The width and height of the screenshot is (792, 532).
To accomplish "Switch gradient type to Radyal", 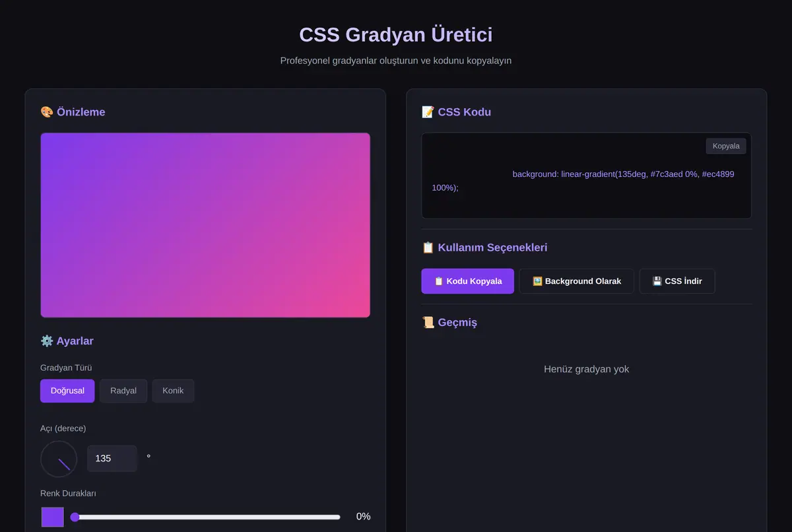I will [x=123, y=391].
